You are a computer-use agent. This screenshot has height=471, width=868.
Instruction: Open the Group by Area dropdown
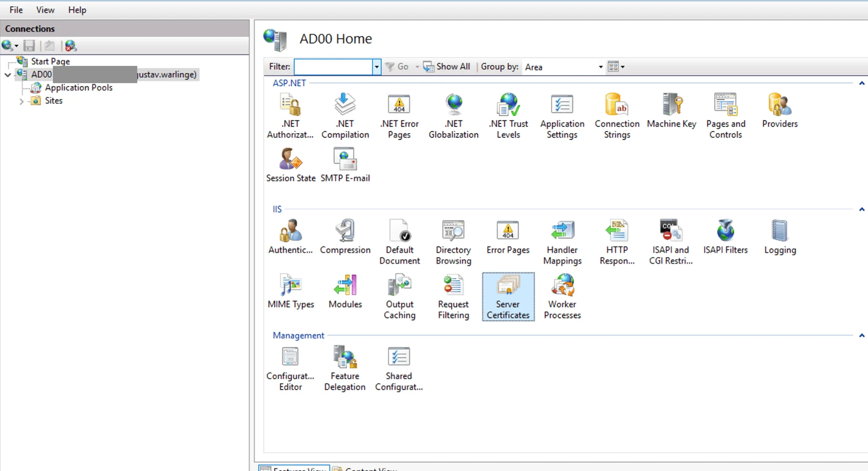(600, 67)
